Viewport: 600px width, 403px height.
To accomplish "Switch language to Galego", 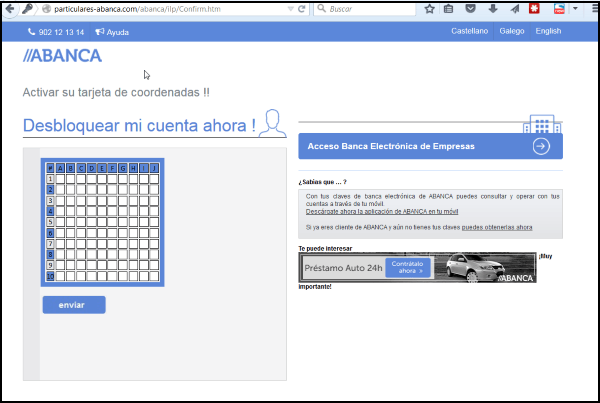I will click(x=512, y=31).
